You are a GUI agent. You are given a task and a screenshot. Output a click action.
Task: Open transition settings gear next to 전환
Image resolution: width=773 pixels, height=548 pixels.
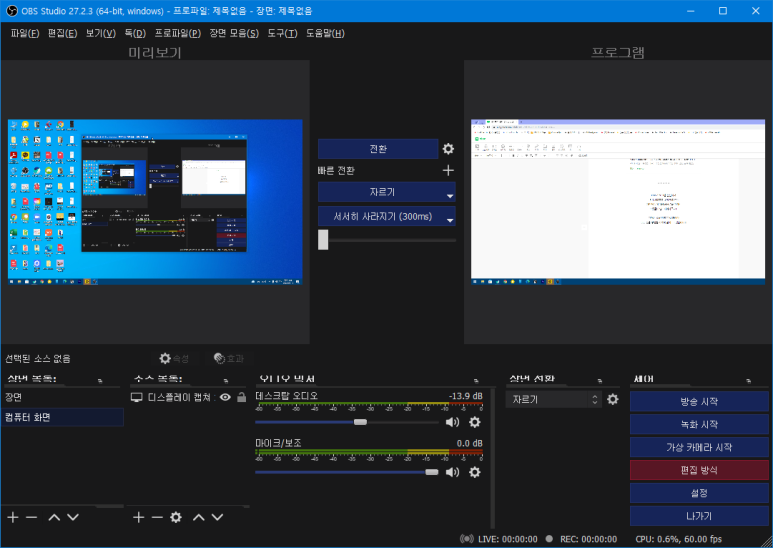pyautogui.click(x=448, y=149)
